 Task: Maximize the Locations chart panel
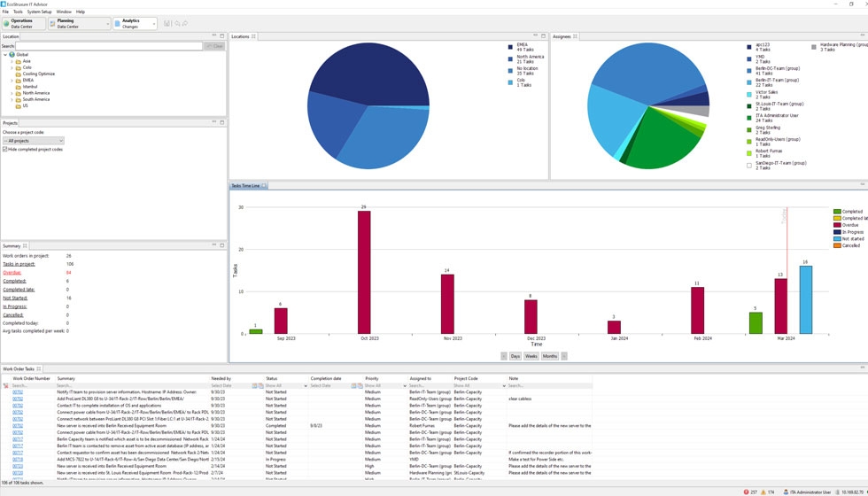[543, 36]
